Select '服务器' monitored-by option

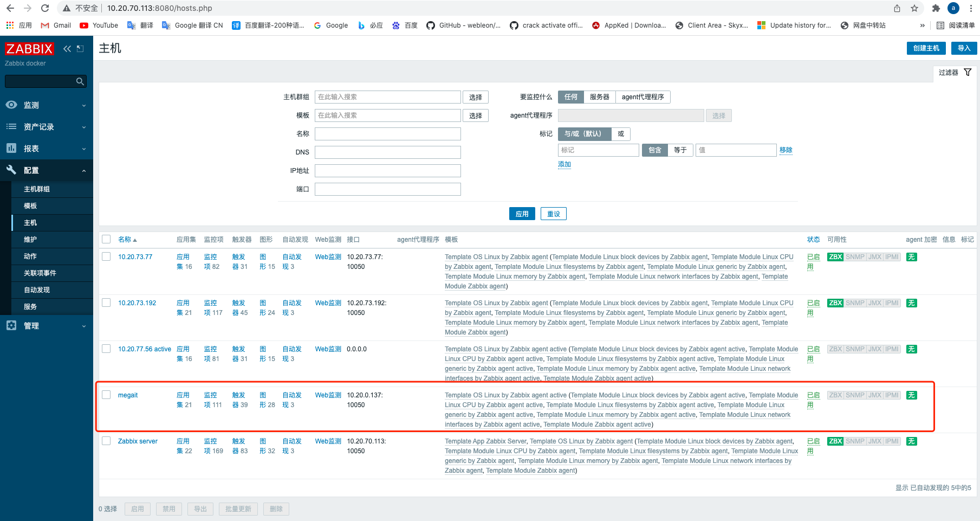600,97
